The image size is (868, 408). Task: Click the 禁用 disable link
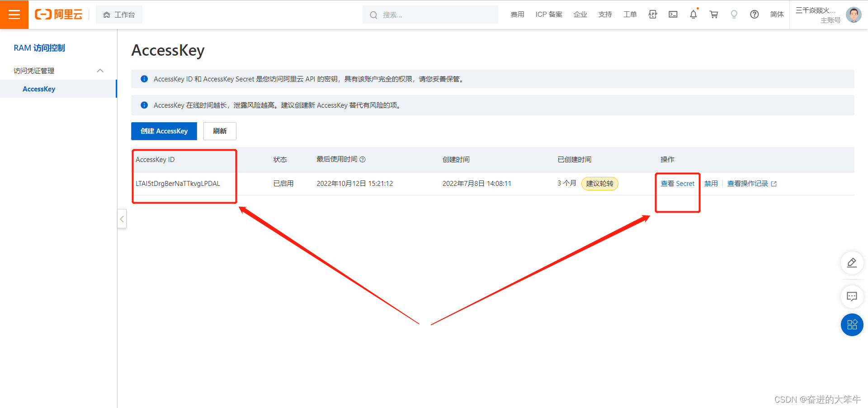(711, 184)
